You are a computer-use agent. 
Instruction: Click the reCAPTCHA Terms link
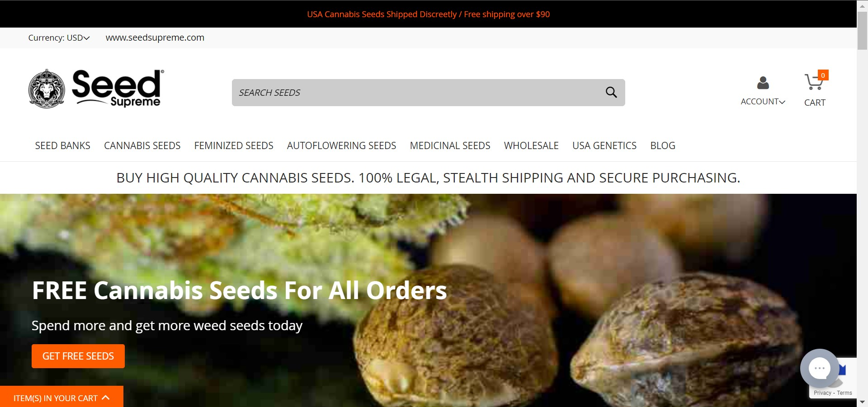pos(844,393)
